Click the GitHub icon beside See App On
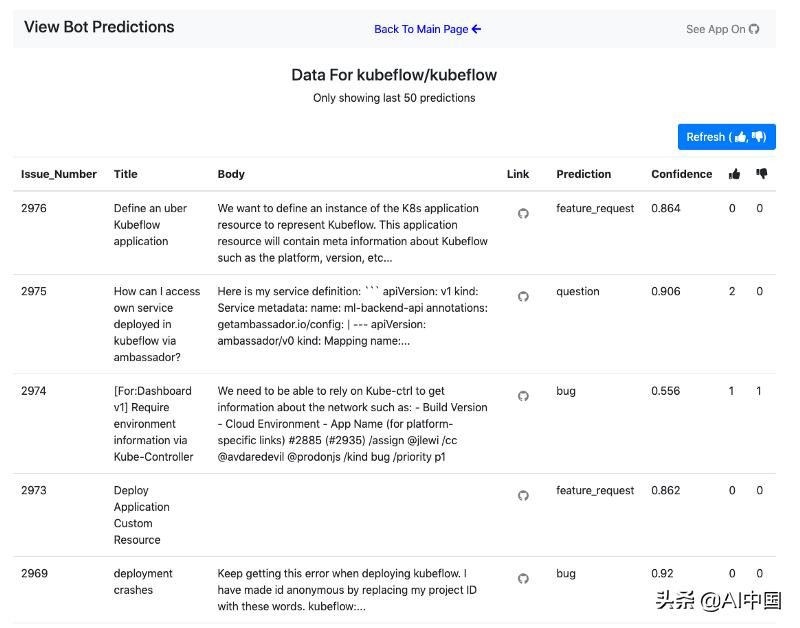The image size is (800, 628). [754, 29]
